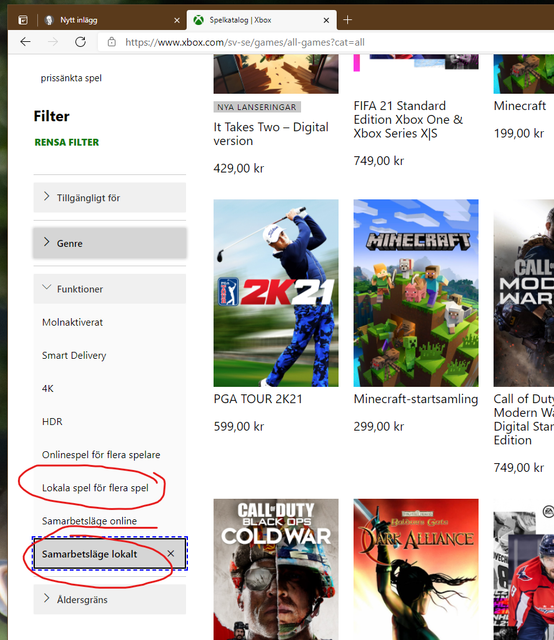The image size is (554, 640).
Task: Go back with browser back arrow
Action: (x=25, y=42)
